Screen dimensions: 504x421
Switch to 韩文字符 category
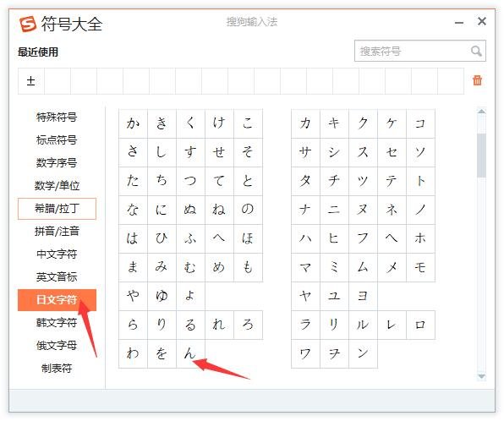pyautogui.click(x=57, y=323)
